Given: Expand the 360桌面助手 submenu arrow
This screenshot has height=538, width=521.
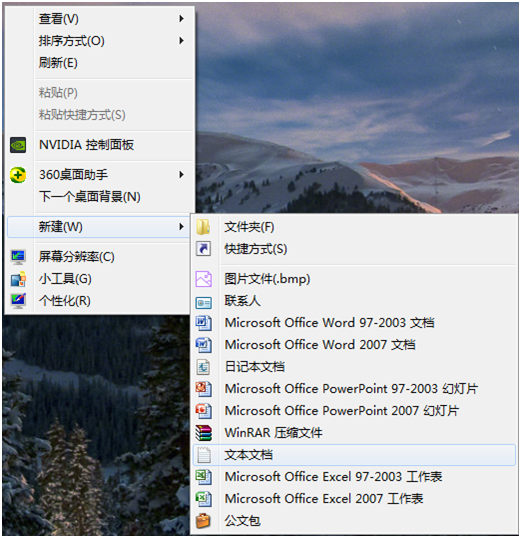Looking at the screenshot, I should (182, 175).
